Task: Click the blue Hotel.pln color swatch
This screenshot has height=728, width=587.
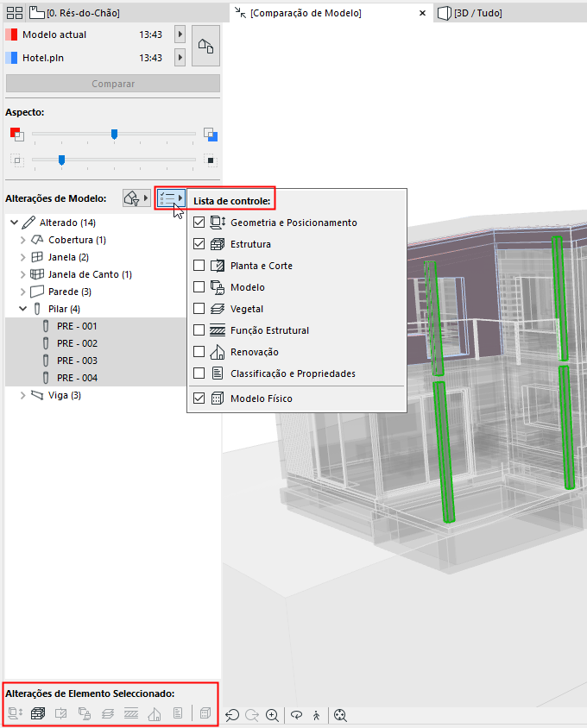Action: (x=11, y=58)
